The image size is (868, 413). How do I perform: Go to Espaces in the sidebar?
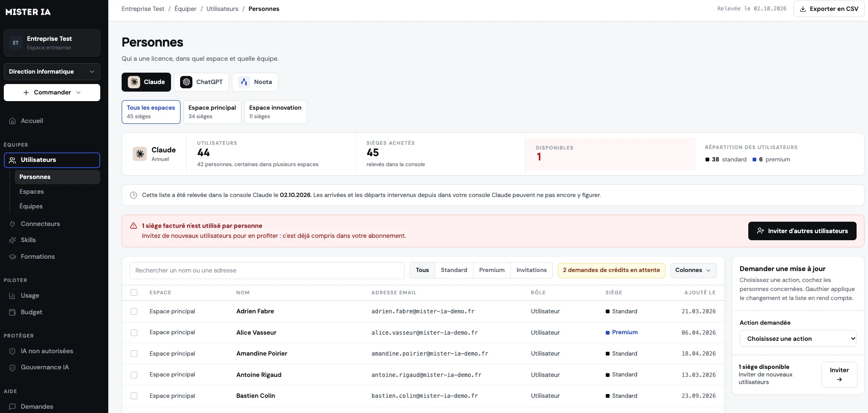(32, 192)
